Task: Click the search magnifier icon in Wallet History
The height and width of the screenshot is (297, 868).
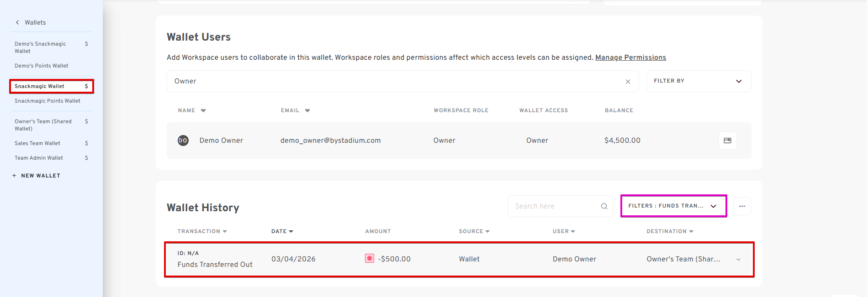Action: pyautogui.click(x=604, y=206)
